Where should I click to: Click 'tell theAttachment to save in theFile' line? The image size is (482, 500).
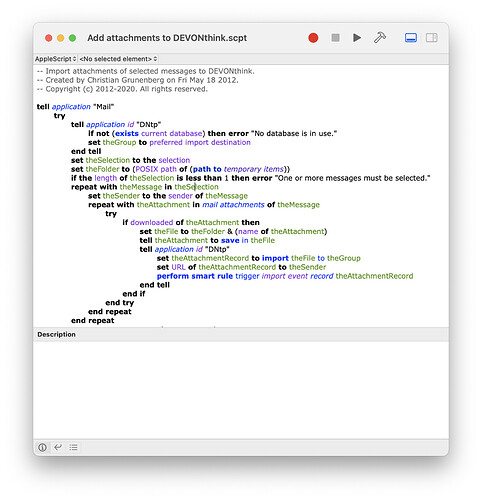tap(207, 240)
